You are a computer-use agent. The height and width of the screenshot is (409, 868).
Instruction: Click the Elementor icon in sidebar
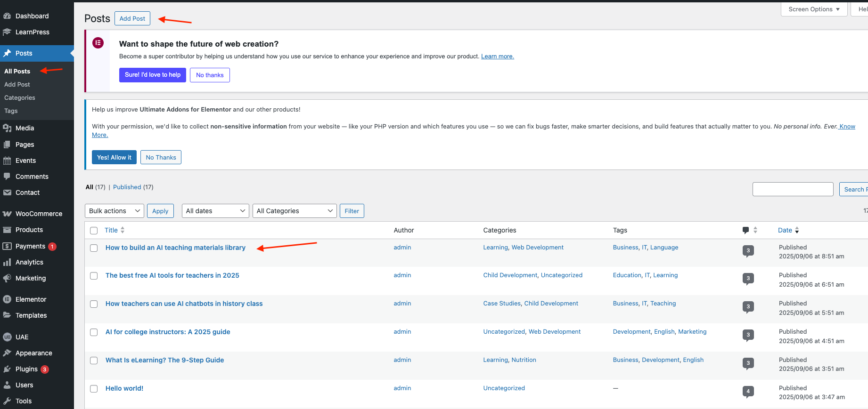pyautogui.click(x=7, y=299)
